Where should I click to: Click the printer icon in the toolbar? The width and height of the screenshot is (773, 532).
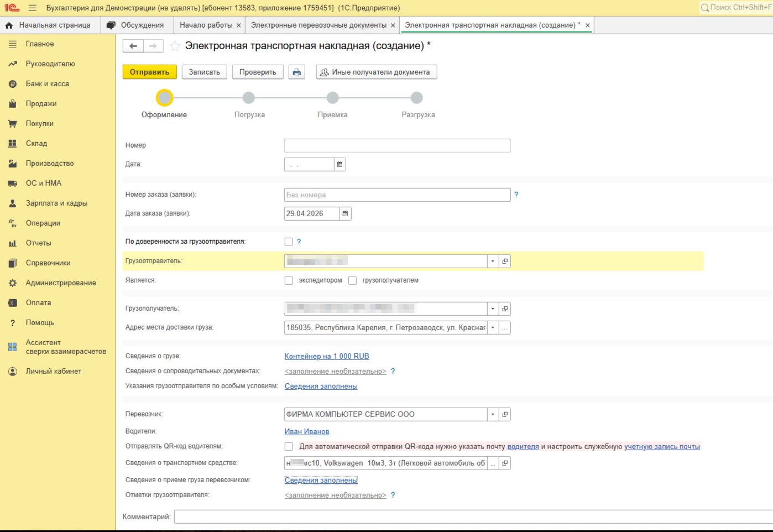297,72
